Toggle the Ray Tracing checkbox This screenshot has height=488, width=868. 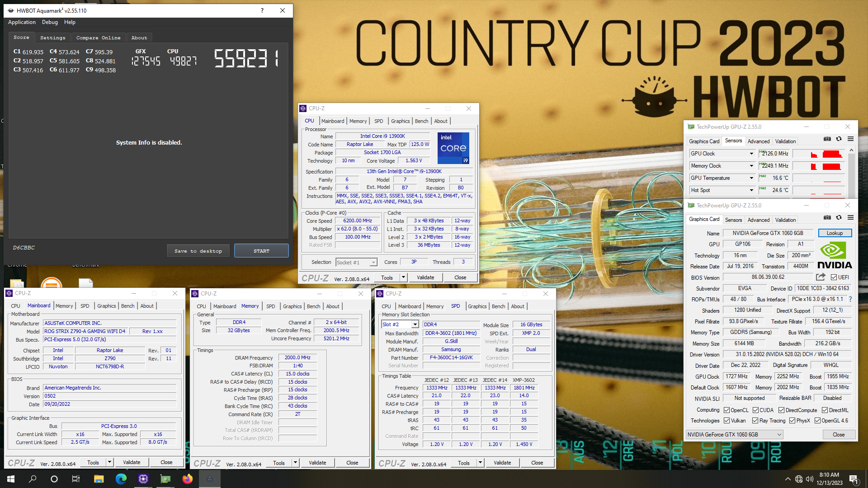755,421
